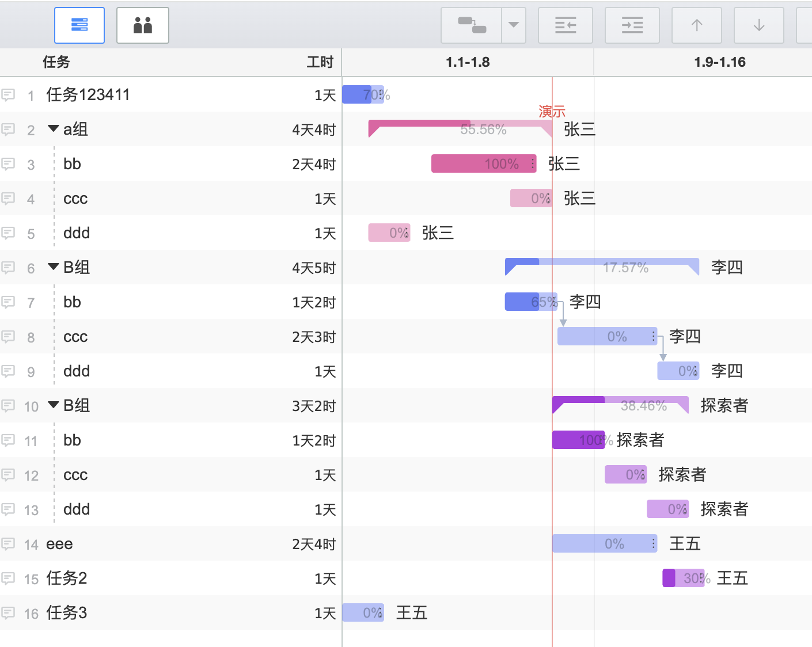Switch to the task list view icon
This screenshot has width=812, height=647.
[79, 25]
